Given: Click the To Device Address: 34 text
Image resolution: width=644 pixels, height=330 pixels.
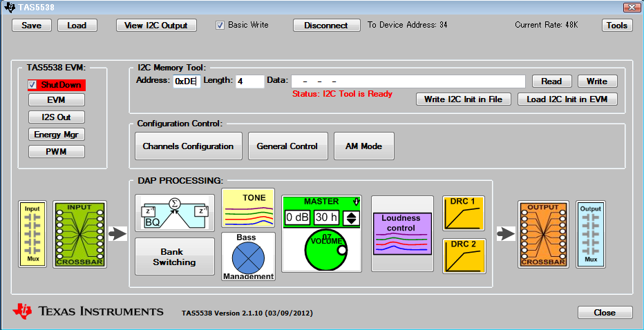Looking at the screenshot, I should coord(408,25).
